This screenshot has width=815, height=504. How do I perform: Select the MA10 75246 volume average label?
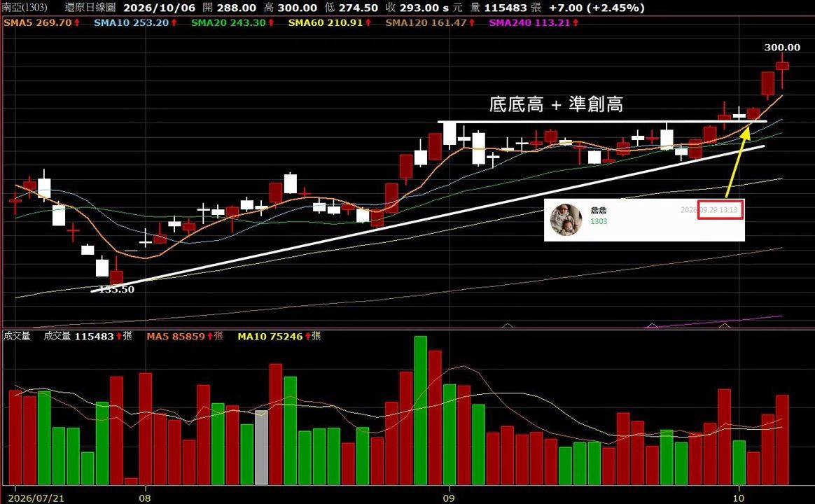[x=279, y=336]
